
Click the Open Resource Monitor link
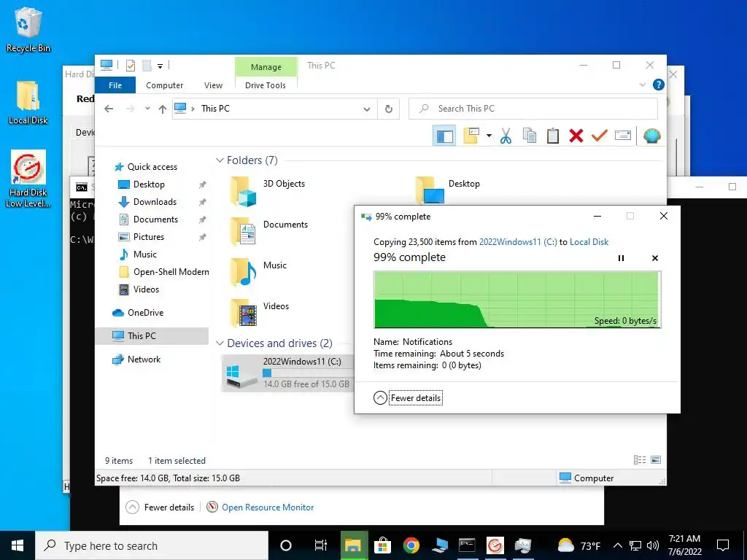pyautogui.click(x=268, y=507)
